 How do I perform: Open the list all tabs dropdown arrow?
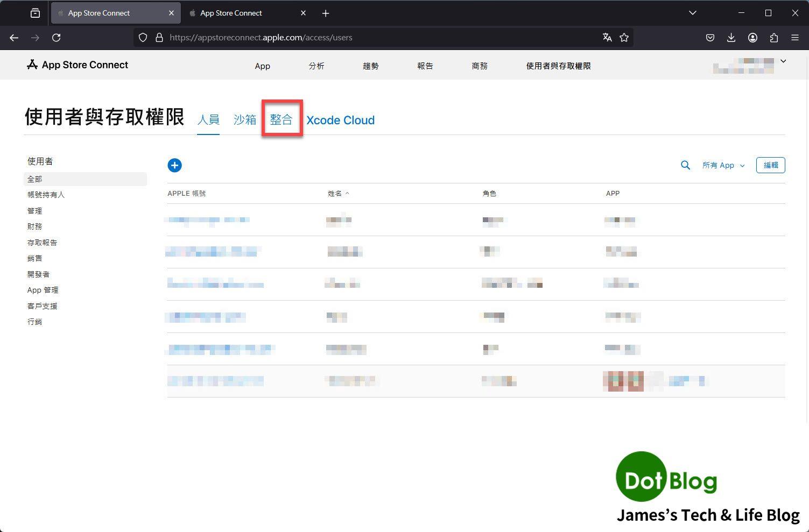pyautogui.click(x=693, y=13)
